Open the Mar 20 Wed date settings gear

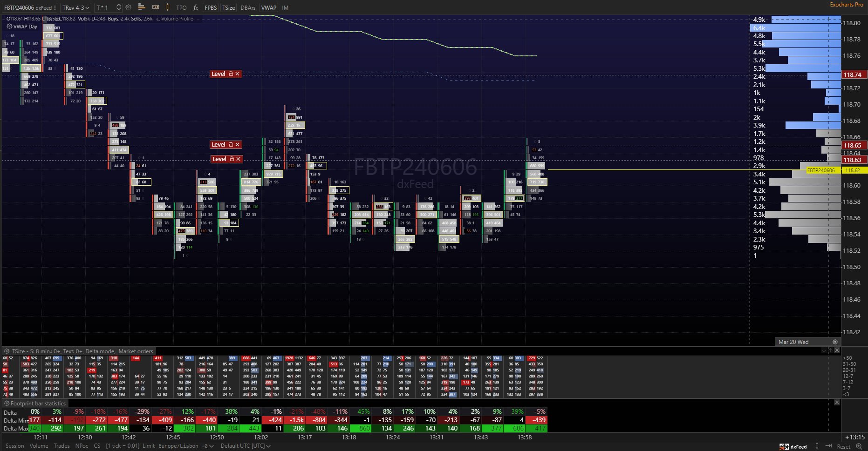tap(835, 342)
